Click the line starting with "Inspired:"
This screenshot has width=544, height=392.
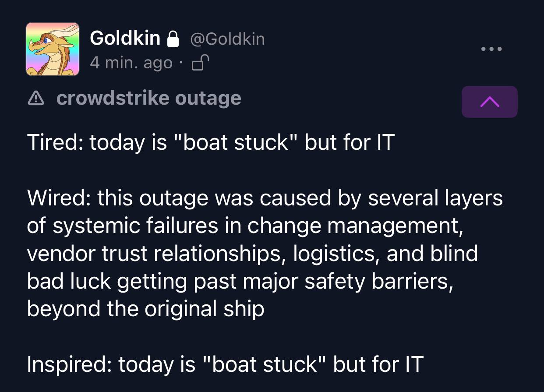(225, 364)
